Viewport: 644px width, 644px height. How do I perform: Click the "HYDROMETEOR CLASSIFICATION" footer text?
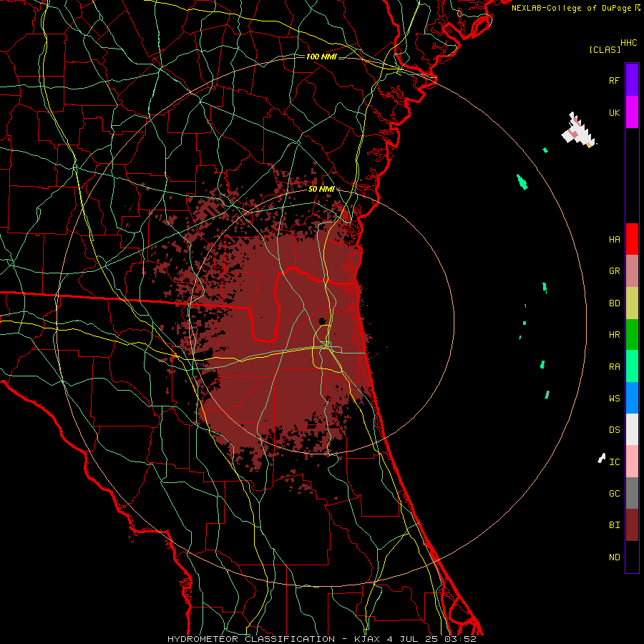251,639
